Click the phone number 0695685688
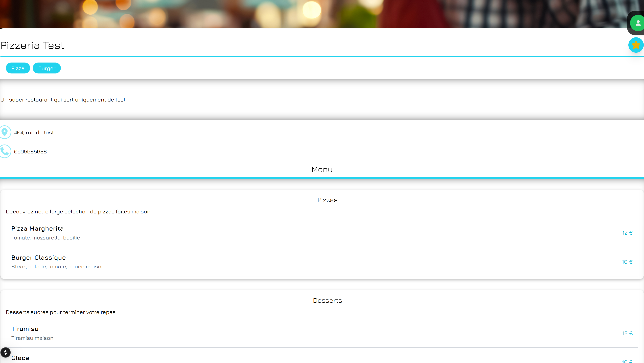The height and width of the screenshot is (363, 644). pos(31,152)
